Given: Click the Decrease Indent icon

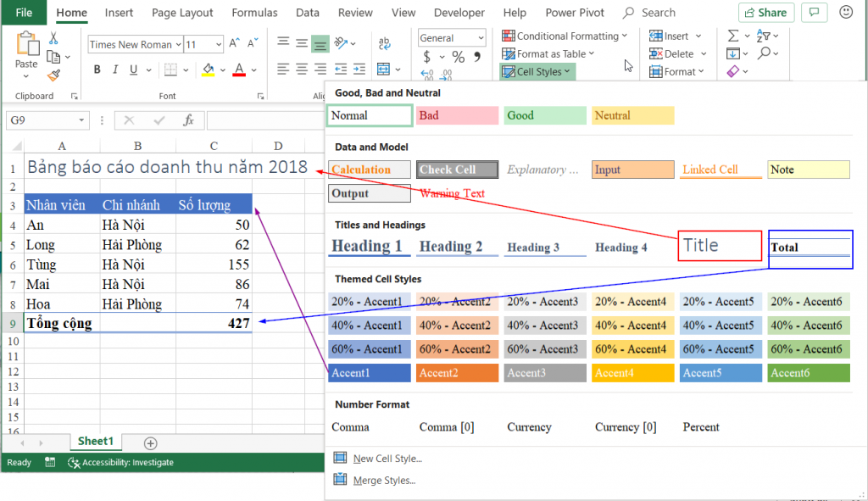Looking at the screenshot, I should point(341,70).
